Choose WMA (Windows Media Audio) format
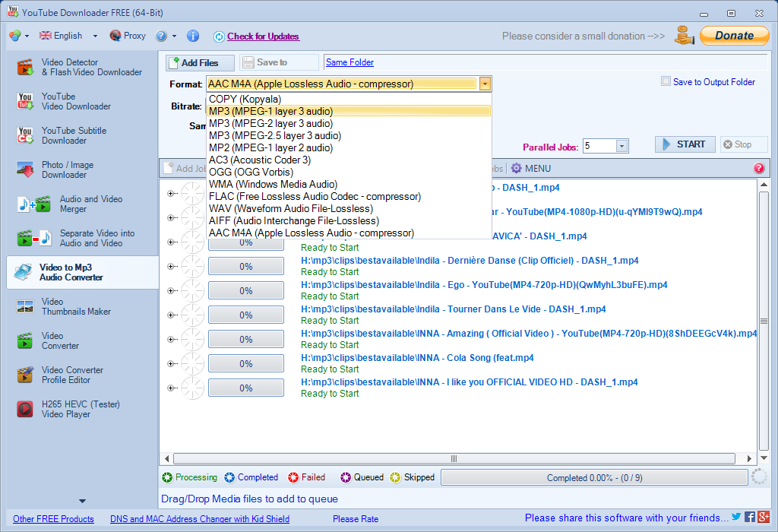Screen dimensions: 778x532 pyautogui.click(x=349, y=184)
